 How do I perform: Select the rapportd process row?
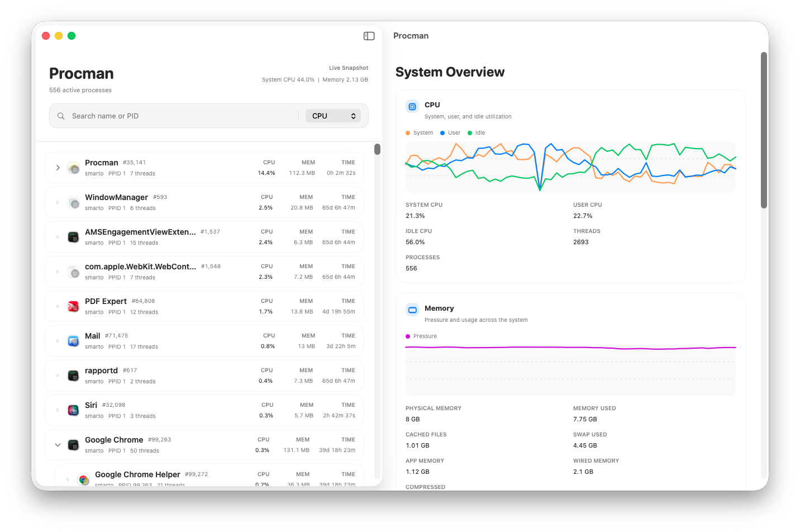click(x=204, y=376)
